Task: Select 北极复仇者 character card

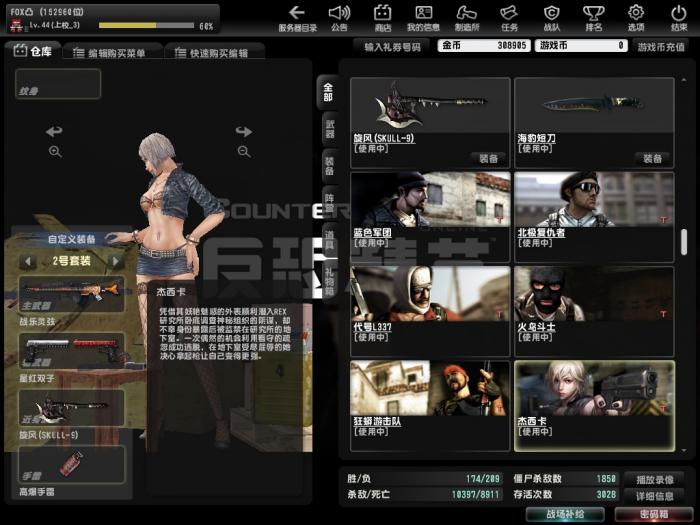Action: tap(594, 217)
